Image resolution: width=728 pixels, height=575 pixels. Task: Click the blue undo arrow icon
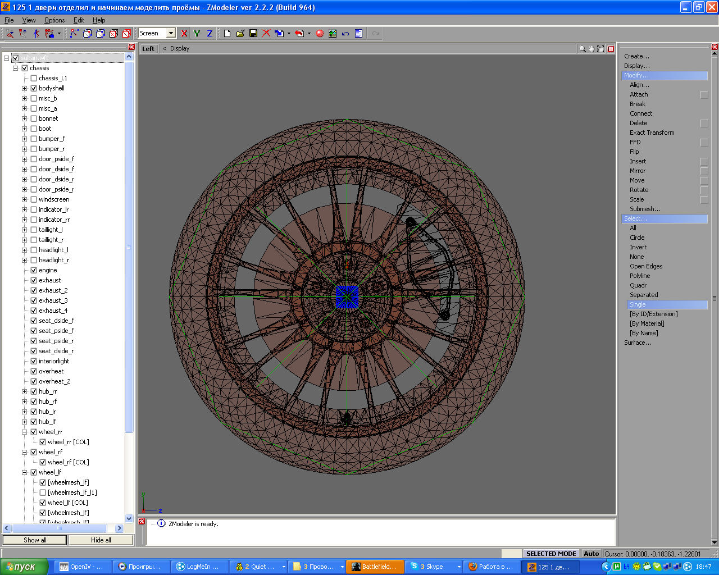pyautogui.click(x=345, y=34)
